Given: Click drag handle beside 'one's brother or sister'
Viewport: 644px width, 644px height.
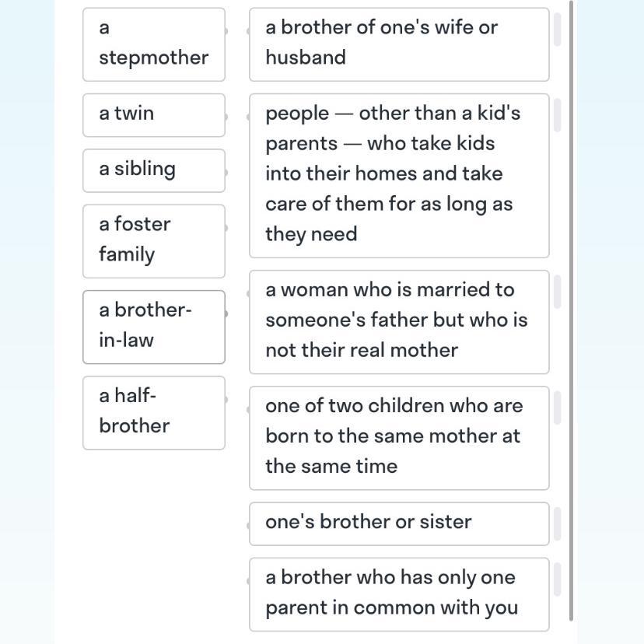Looking at the screenshot, I should tap(557, 523).
